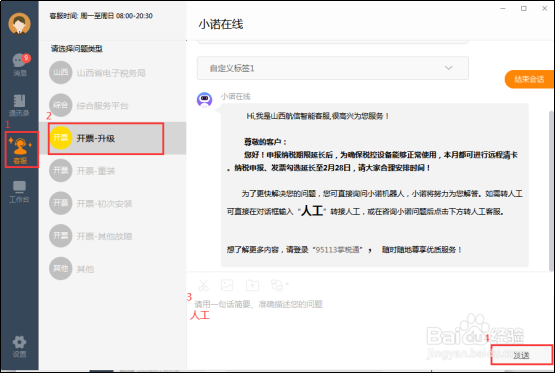Select 山西省电子税务局 question type
Image resolution: width=556 pixels, height=373 pixels.
click(111, 73)
